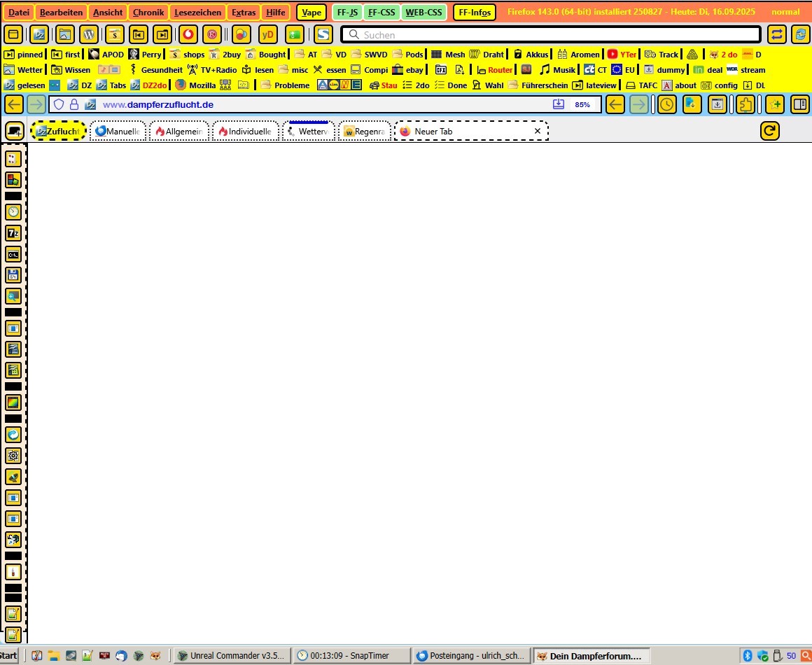Click the FF-JS button
Viewport: 812px width, 665px height.
pyautogui.click(x=347, y=13)
